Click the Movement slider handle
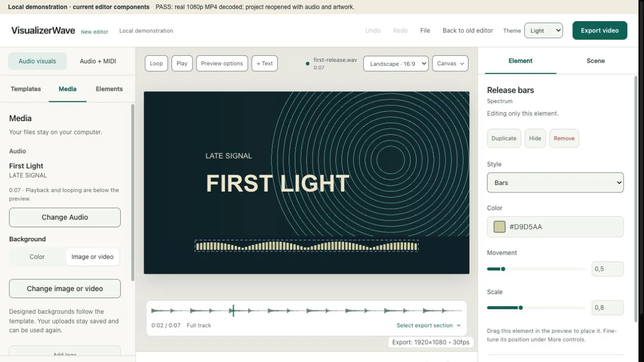Viewport: 644px width, 362px height. click(x=503, y=269)
